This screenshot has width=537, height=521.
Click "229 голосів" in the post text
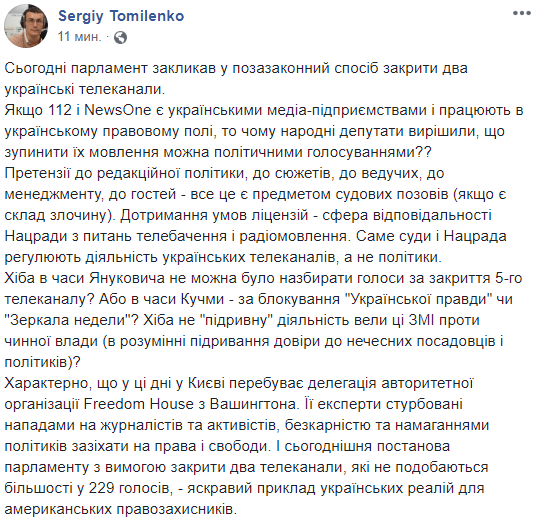(x=131, y=488)
